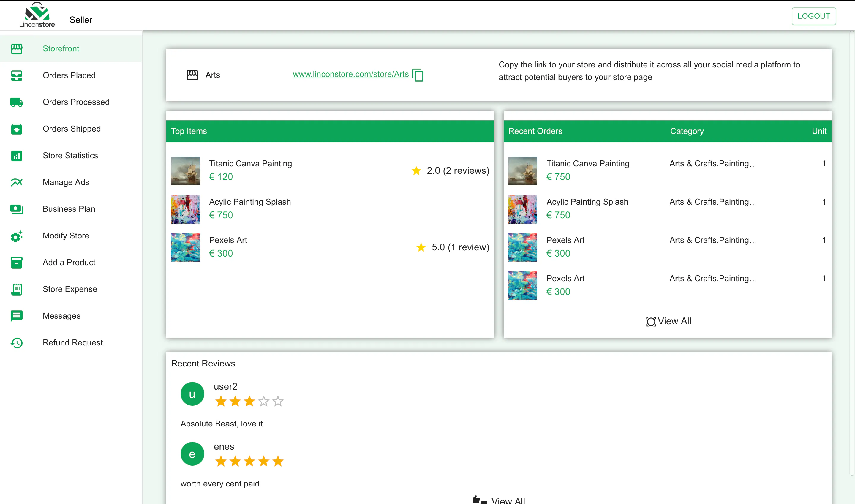The height and width of the screenshot is (504, 855).
Task: Go to Orders Processed
Action: [x=71, y=102]
